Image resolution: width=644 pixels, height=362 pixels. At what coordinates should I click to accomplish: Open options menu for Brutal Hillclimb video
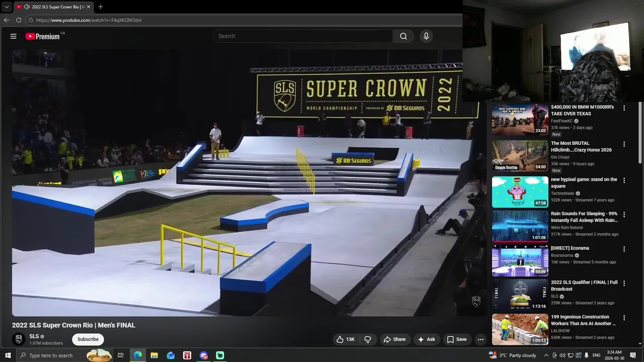pyautogui.click(x=624, y=144)
